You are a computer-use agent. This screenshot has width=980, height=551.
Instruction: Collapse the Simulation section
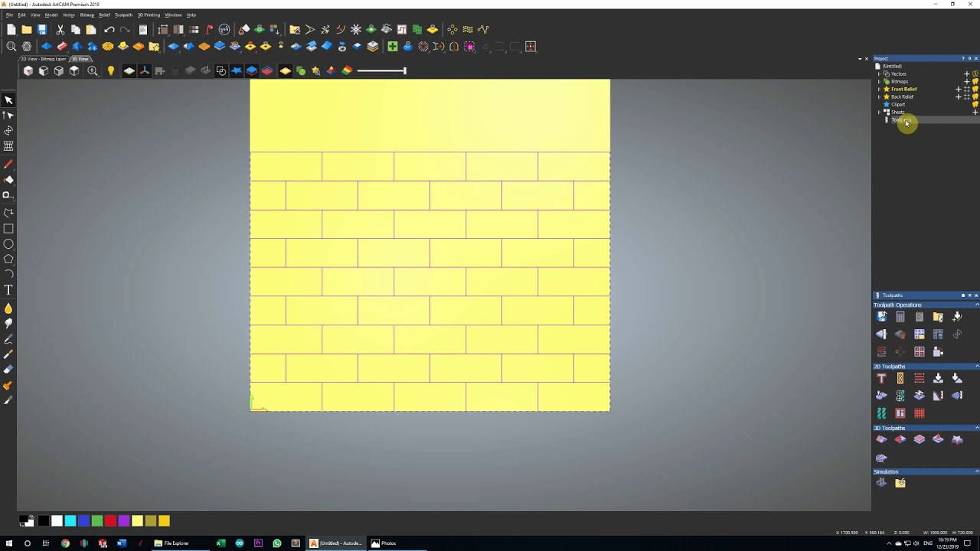(x=977, y=471)
